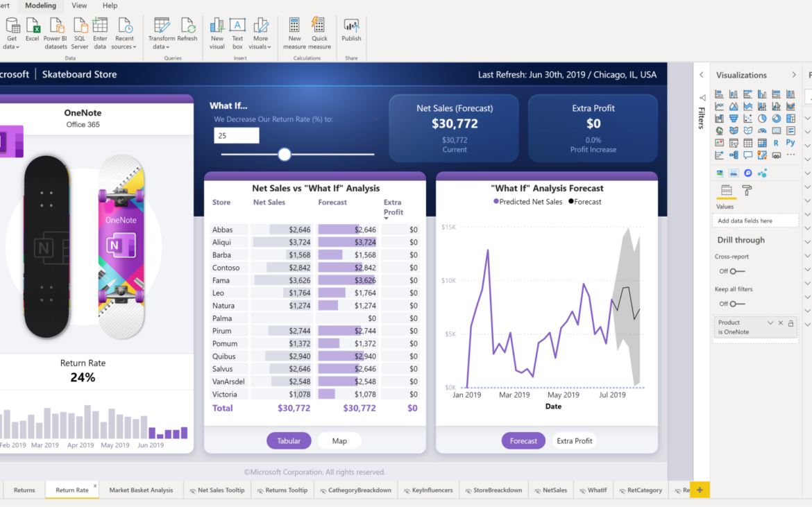Select the Funnel chart visual
812x507 pixels.
734,119
